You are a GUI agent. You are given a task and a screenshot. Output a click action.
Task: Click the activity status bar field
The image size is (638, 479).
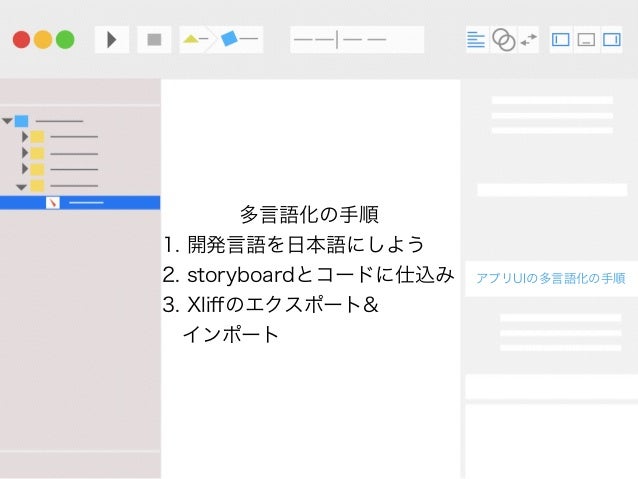tap(357, 39)
